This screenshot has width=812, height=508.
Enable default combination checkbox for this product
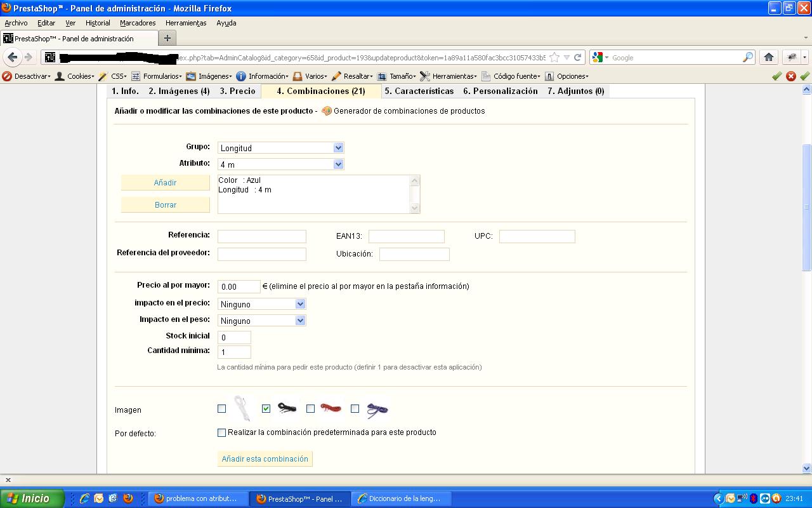[221, 432]
